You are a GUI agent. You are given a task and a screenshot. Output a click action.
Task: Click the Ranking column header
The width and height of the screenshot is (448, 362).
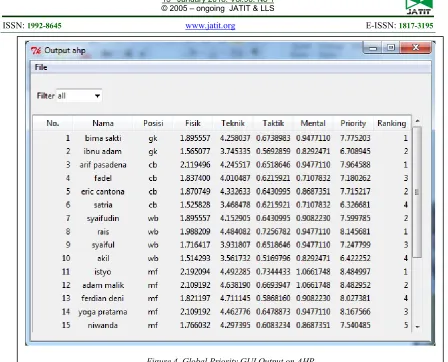tap(392, 123)
